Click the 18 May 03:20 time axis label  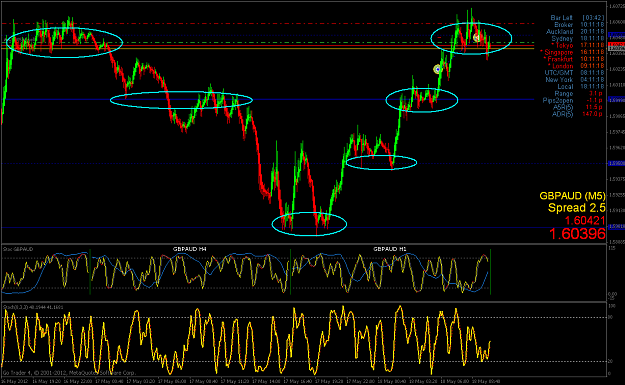pos(422,381)
